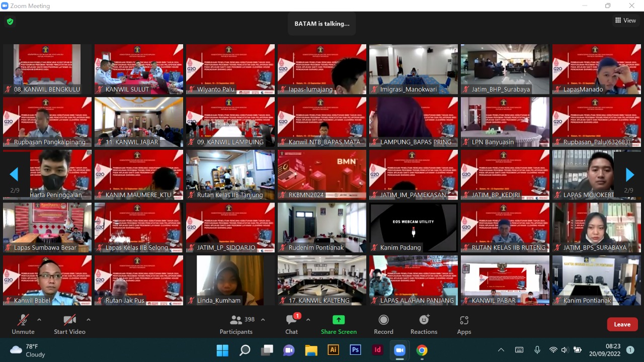Select the Linda_Kumham video tile

pyautogui.click(x=230, y=280)
